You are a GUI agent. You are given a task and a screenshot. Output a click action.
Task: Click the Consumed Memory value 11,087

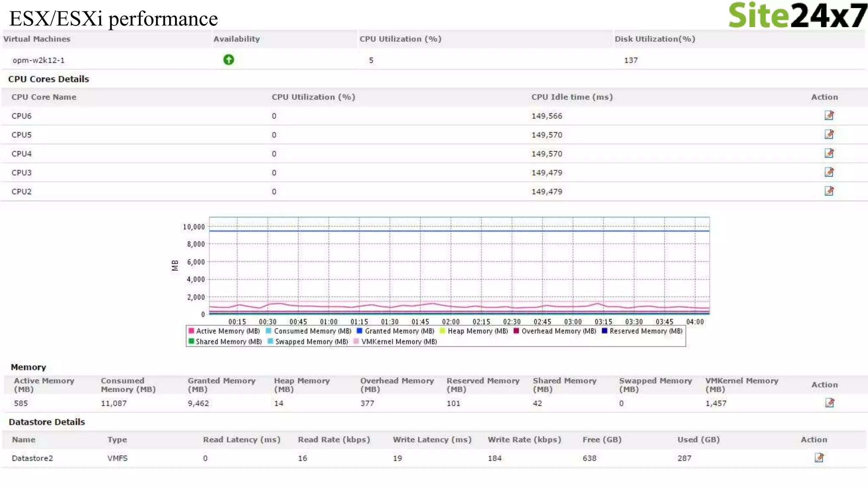[x=114, y=403]
